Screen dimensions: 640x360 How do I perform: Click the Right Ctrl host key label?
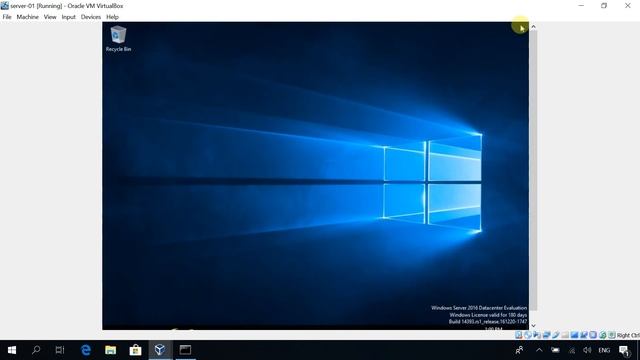pyautogui.click(x=628, y=335)
